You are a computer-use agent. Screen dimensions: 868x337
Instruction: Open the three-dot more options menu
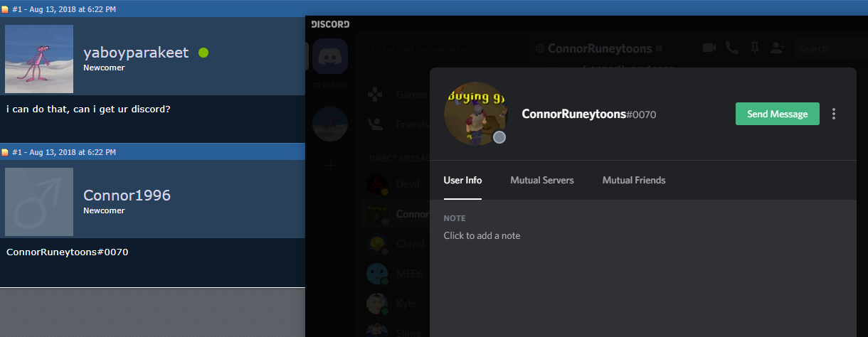(834, 114)
